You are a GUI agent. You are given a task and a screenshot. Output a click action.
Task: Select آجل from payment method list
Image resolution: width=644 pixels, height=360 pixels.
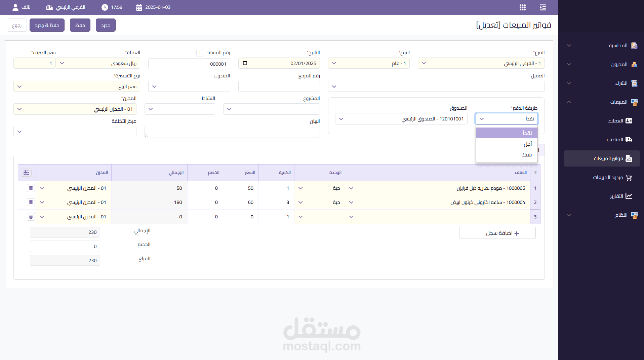pyautogui.click(x=507, y=144)
